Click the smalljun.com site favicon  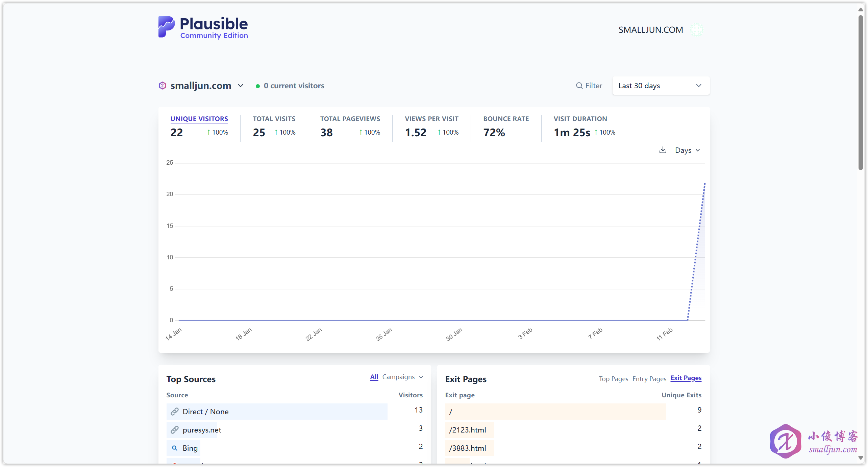[163, 86]
